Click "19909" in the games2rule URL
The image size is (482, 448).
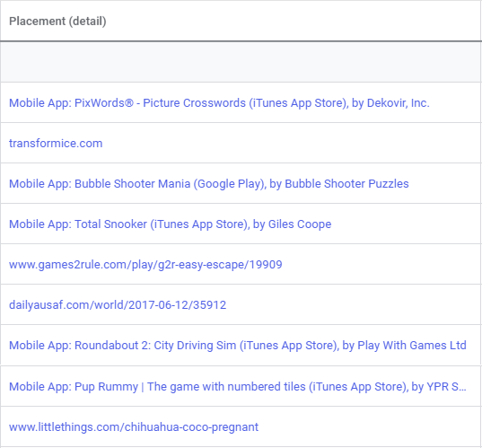point(266,265)
